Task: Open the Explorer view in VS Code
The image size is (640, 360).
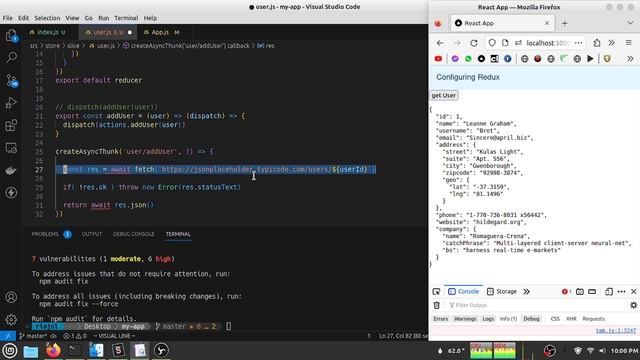Action: (x=11, y=36)
